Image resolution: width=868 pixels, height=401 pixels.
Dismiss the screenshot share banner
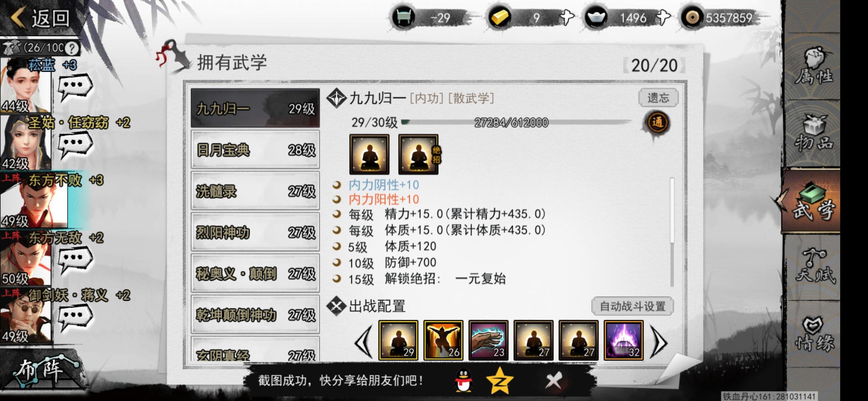point(554,381)
